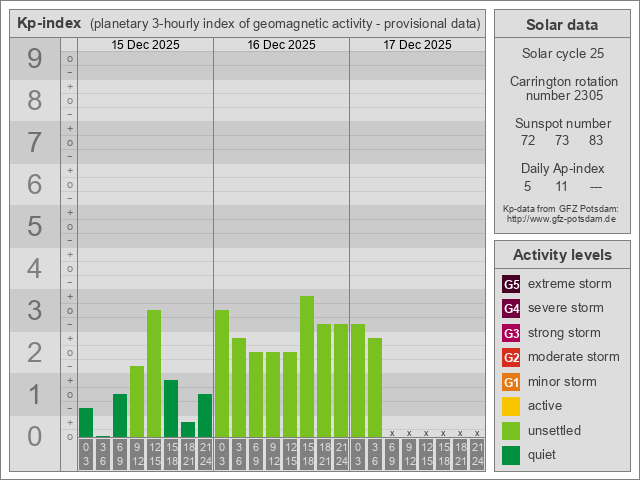Select the light green unsettled swatch
Viewport: 640px width, 480px height.
tap(511, 431)
